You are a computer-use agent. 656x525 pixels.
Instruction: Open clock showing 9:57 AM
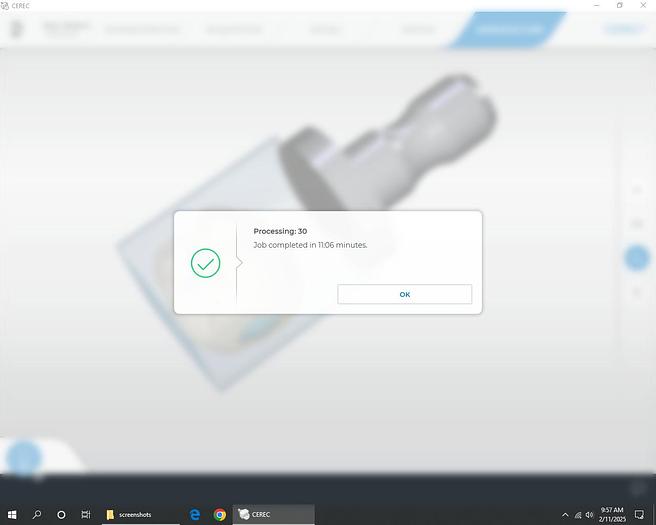pyautogui.click(x=612, y=515)
